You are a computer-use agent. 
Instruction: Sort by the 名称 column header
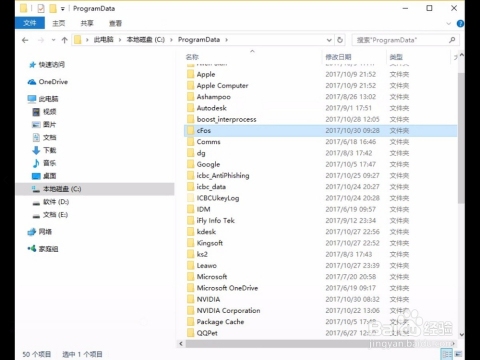click(192, 57)
